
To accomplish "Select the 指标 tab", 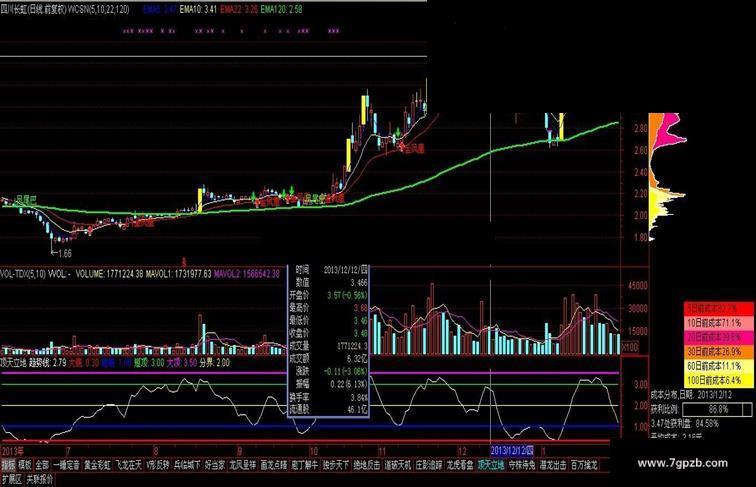I will [x=8, y=465].
